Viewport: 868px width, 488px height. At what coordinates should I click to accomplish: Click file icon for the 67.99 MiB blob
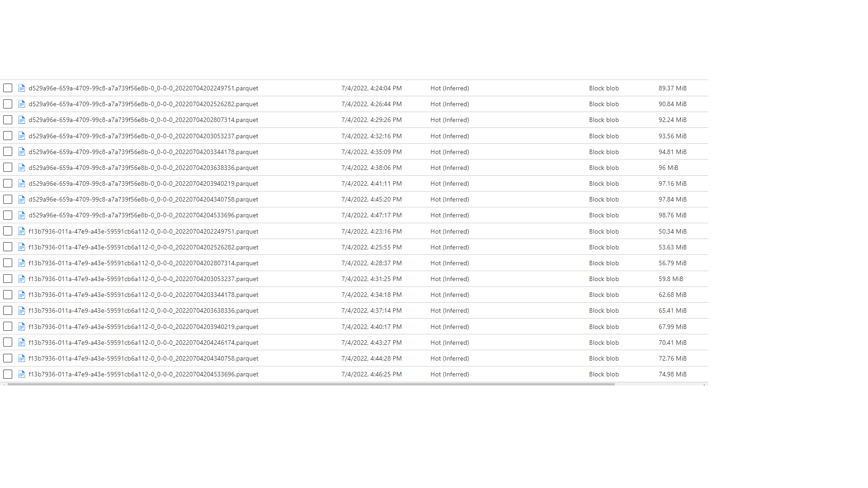coord(21,327)
